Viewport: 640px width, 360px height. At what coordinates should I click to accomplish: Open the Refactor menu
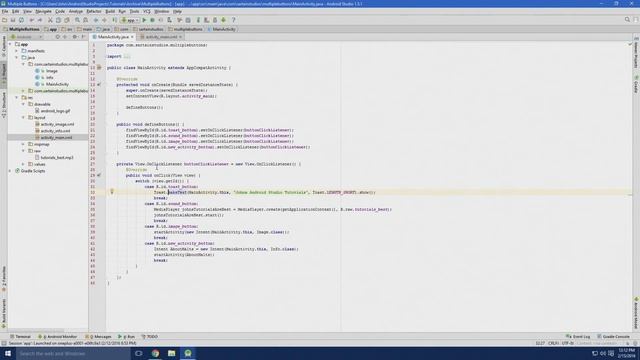[x=93, y=11]
